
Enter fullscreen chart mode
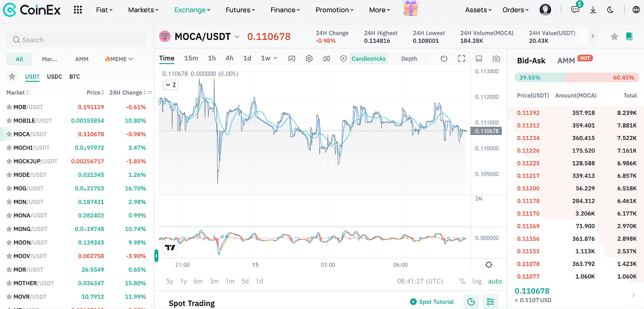pos(461,58)
